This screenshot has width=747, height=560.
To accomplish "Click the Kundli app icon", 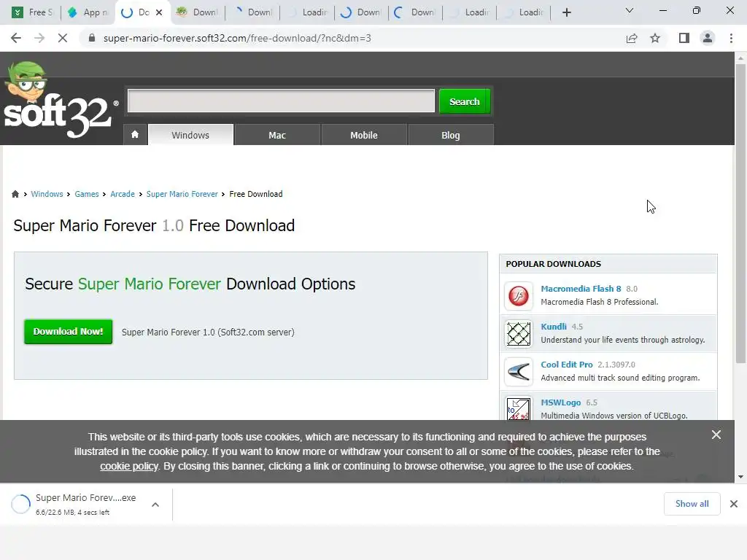I will click(x=519, y=334).
